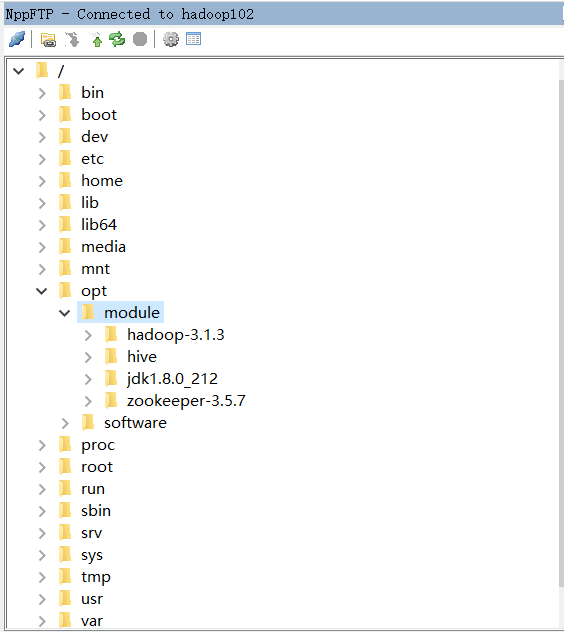The width and height of the screenshot is (564, 632).
Task: Expand the bin folder
Action: point(42,93)
